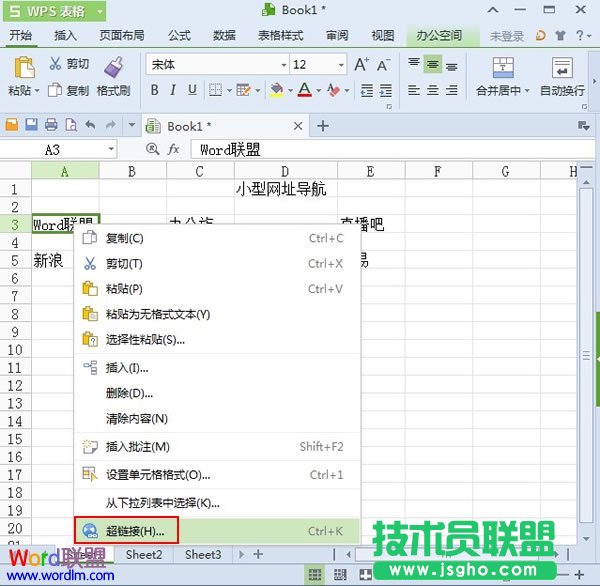The image size is (600, 586).
Task: Open the Formulas ribbon tab
Action: click(x=179, y=36)
